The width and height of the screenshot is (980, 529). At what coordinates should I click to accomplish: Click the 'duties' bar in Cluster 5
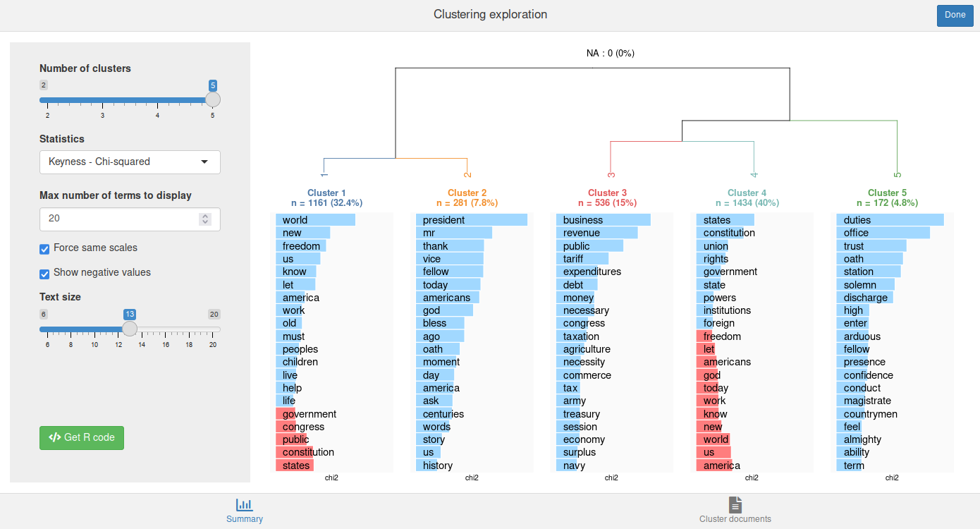890,220
